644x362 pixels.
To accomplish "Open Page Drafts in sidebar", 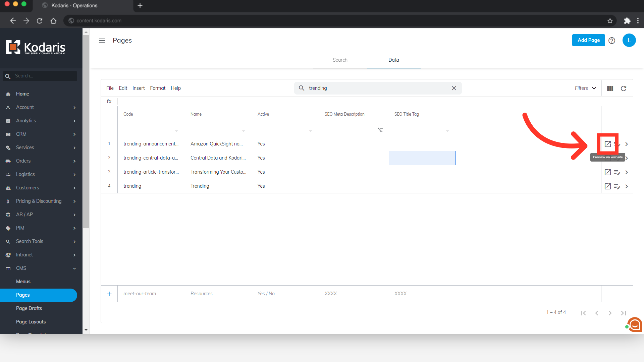I will click(x=29, y=308).
